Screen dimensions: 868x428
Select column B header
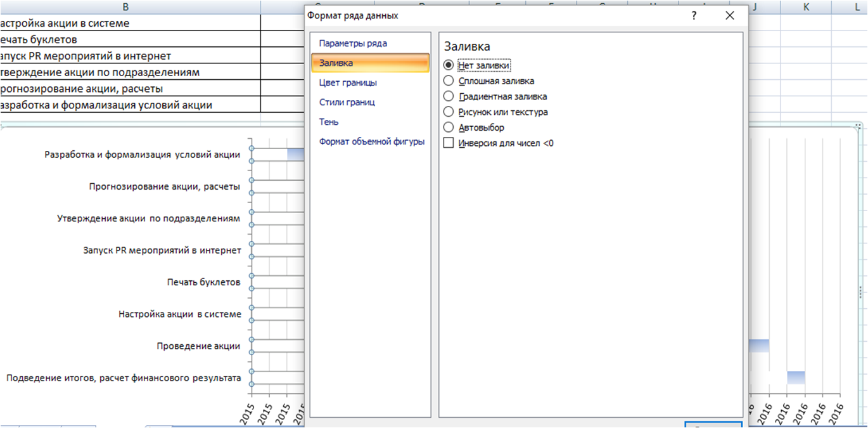tap(125, 7)
